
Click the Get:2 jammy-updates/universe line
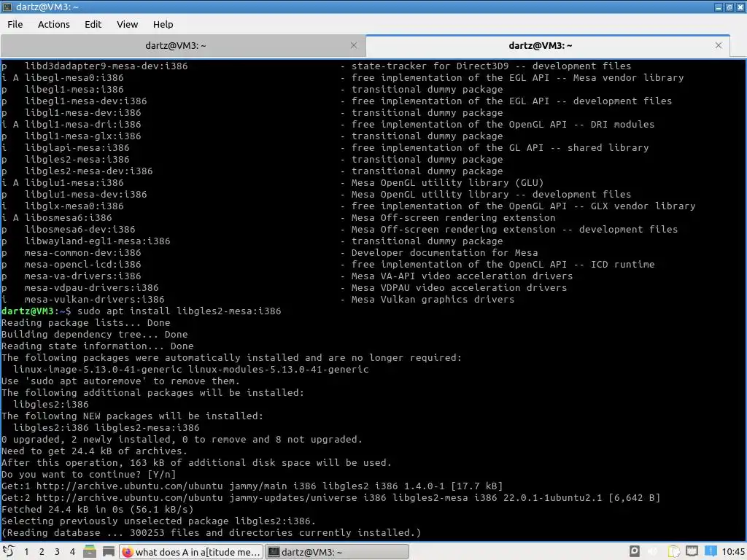[330, 497]
